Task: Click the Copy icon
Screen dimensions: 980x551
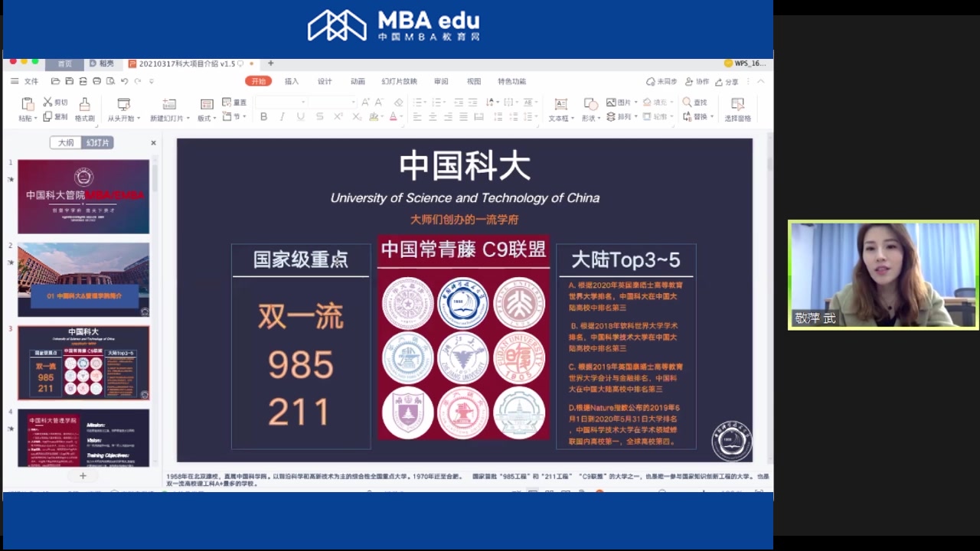Action: pyautogui.click(x=47, y=116)
